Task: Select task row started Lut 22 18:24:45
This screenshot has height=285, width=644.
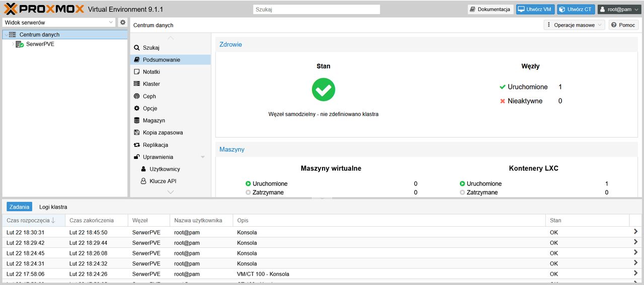Action: point(322,253)
